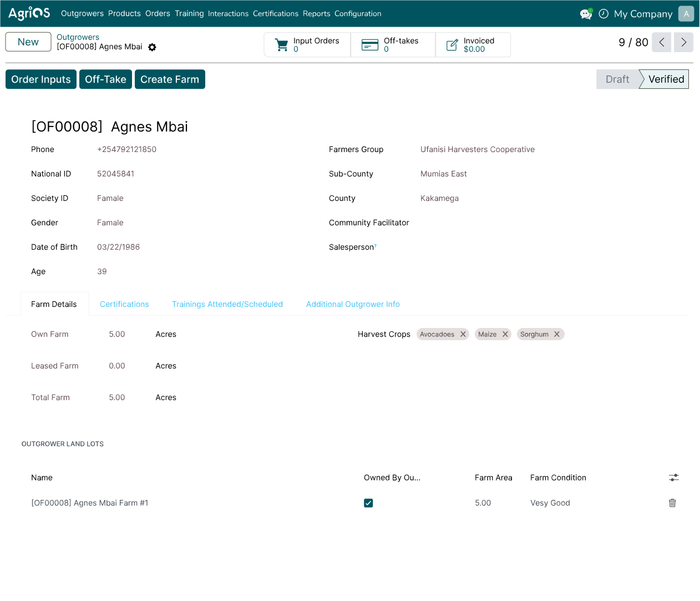Delete the Agnes Mbai Farm #1 lot
700x601 pixels.
point(672,503)
